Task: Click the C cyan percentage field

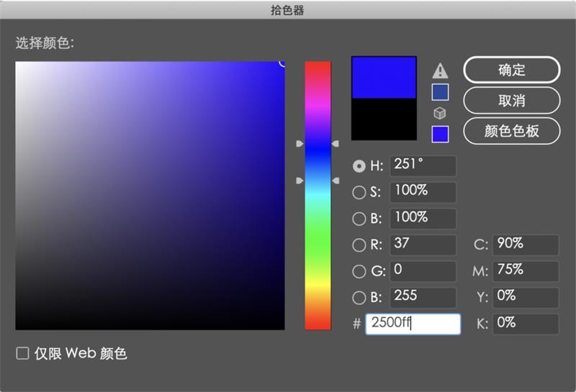Action: pos(526,245)
